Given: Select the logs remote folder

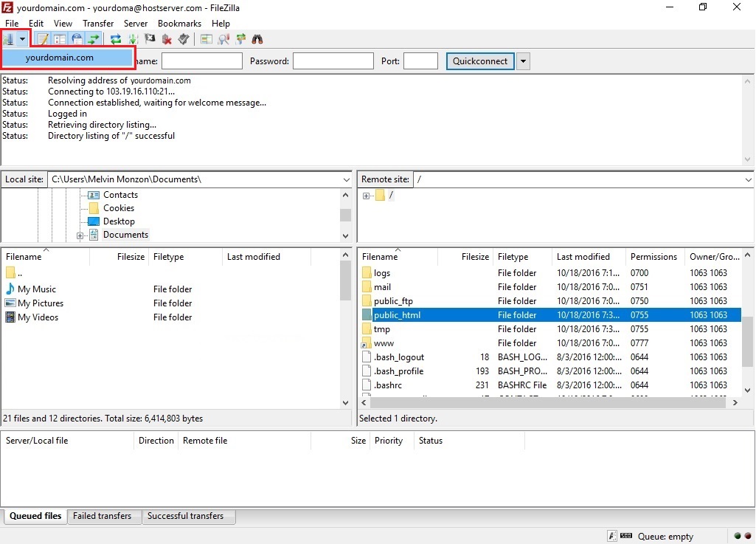Looking at the screenshot, I should (551, 273).
